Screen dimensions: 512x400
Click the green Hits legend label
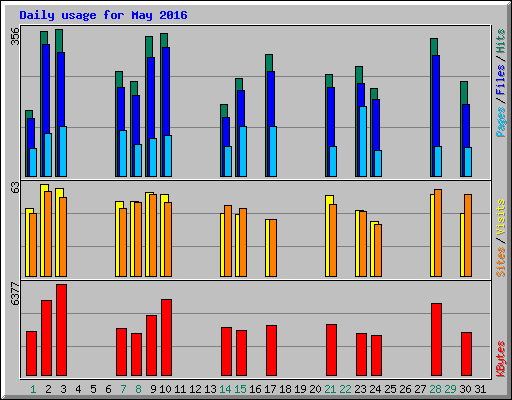click(501, 41)
